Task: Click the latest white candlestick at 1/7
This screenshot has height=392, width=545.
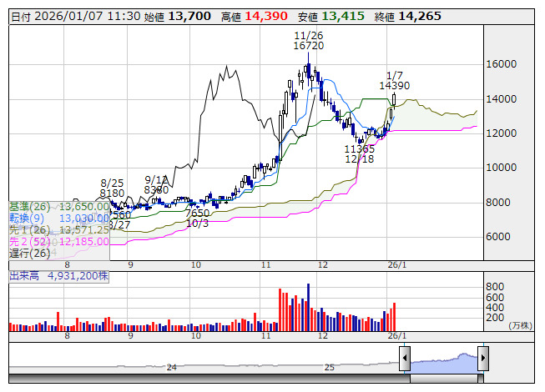Action: tap(394, 99)
